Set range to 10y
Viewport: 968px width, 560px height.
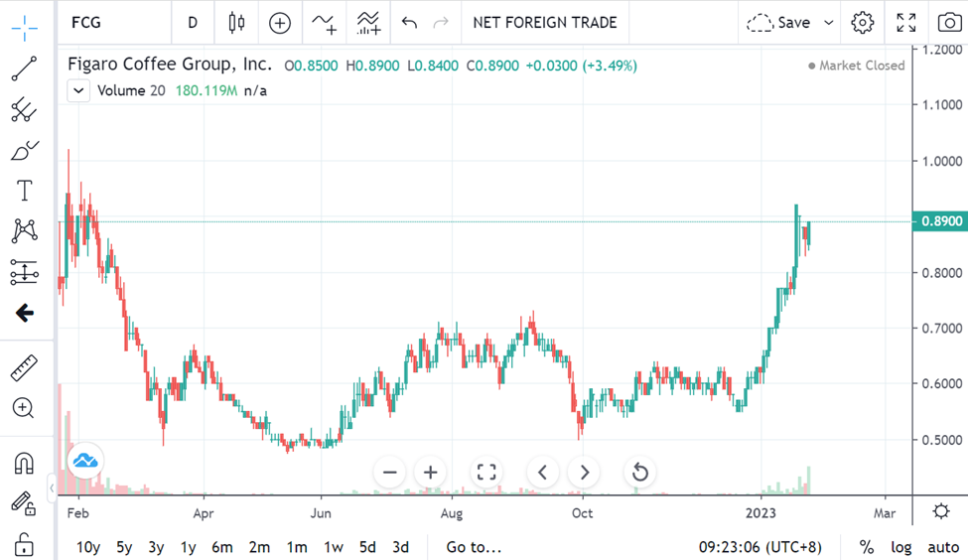[x=87, y=547]
